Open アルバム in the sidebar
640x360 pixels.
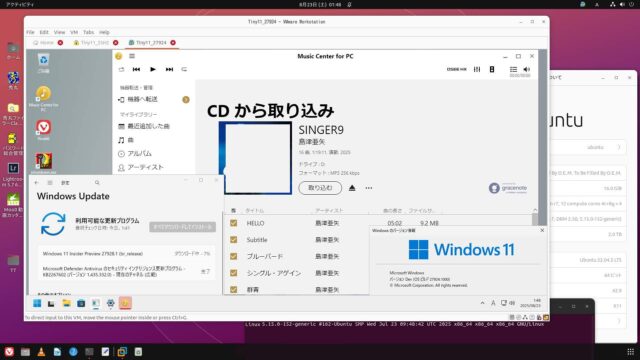point(135,154)
